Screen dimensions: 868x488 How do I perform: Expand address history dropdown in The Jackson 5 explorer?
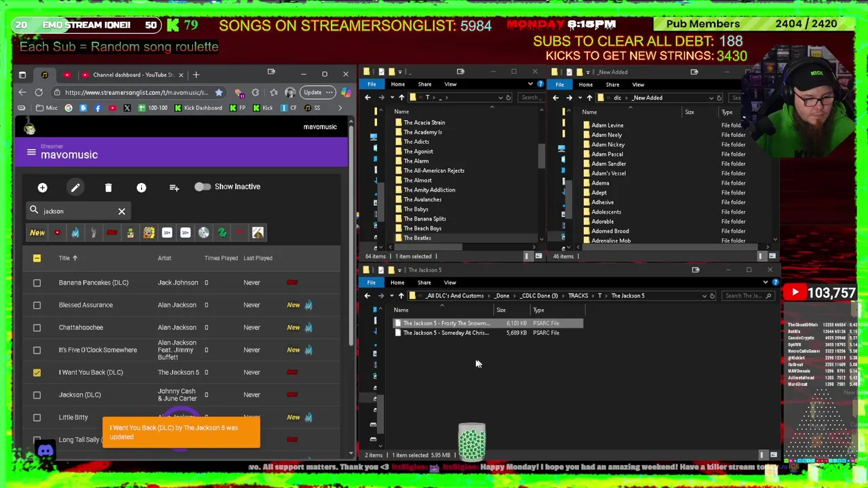[x=703, y=296]
